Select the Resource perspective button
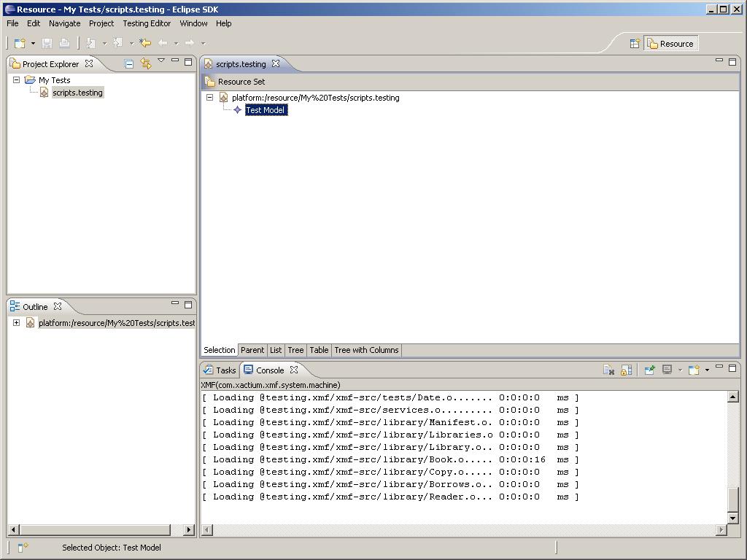 click(671, 44)
